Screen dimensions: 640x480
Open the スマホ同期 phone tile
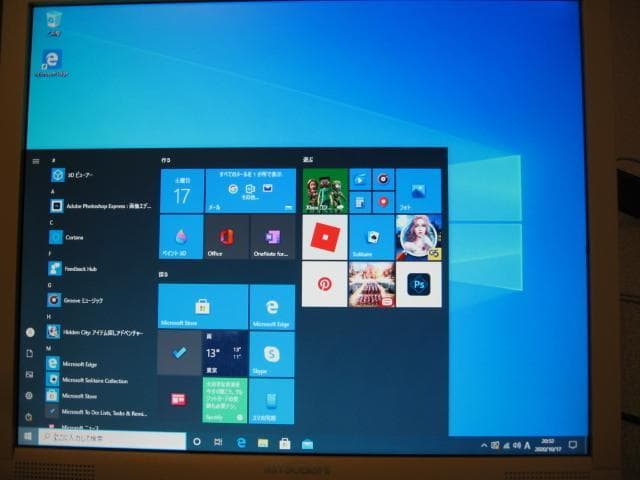271,401
